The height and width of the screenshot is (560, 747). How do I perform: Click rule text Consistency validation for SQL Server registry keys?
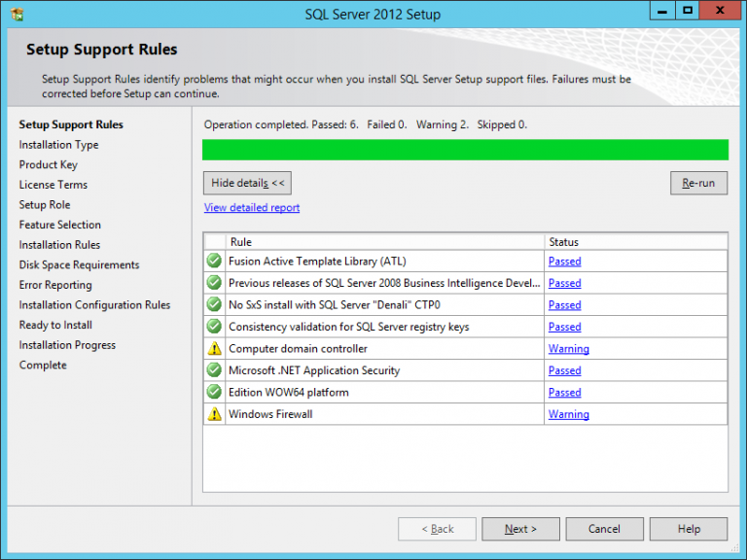click(x=349, y=327)
